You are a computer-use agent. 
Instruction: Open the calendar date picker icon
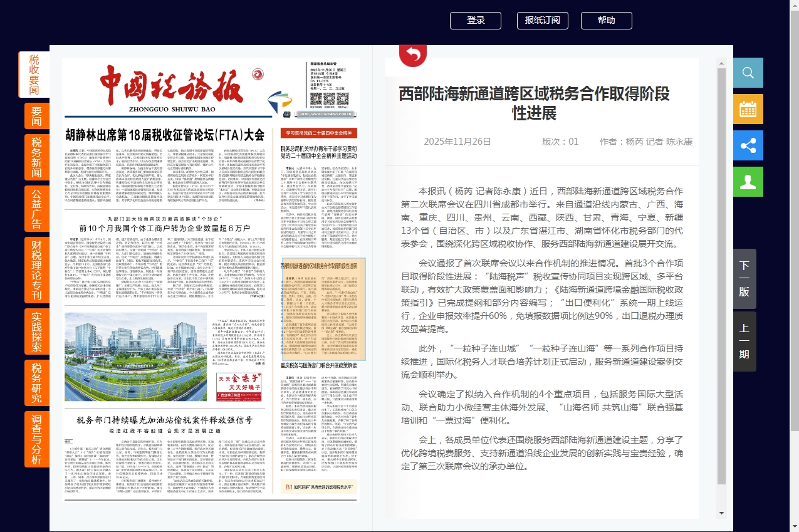(x=747, y=109)
